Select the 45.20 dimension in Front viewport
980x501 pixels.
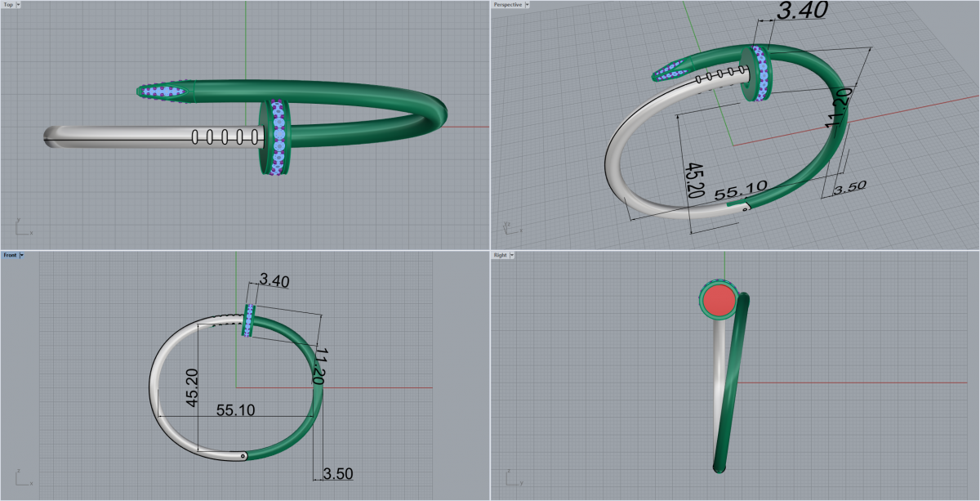[x=192, y=387]
